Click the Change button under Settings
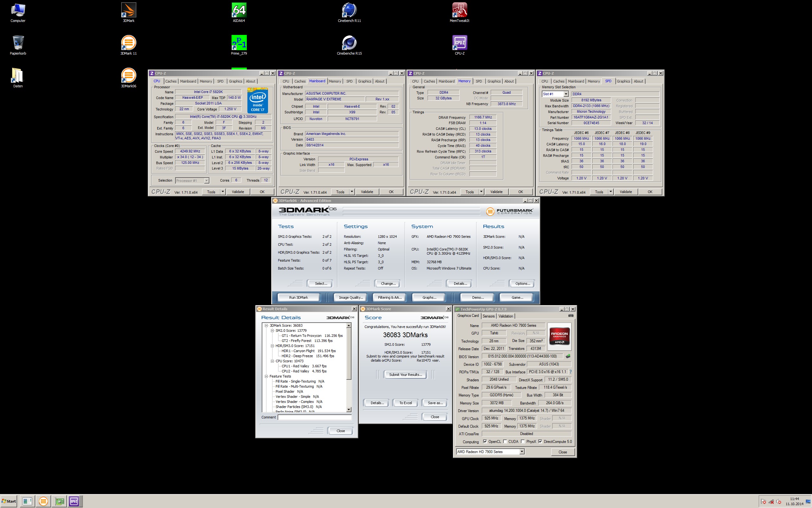Screen dimensions: 812x508 pyautogui.click(x=388, y=284)
